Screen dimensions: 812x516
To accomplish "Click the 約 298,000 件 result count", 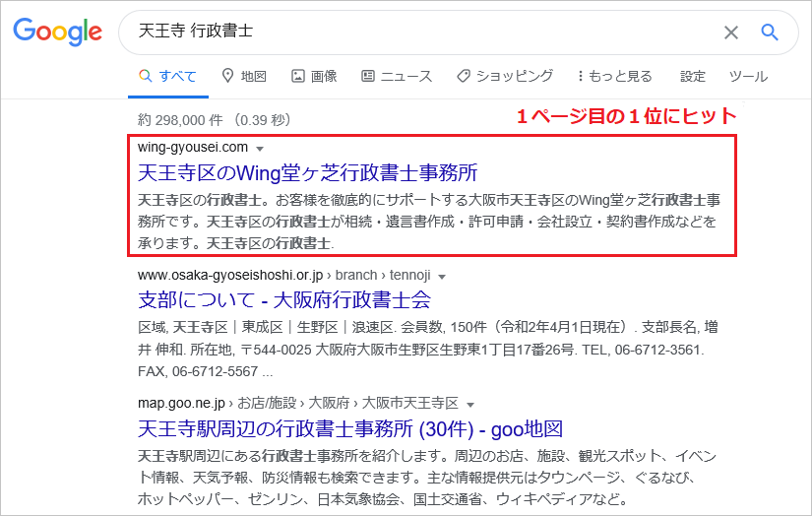I will (x=180, y=120).
